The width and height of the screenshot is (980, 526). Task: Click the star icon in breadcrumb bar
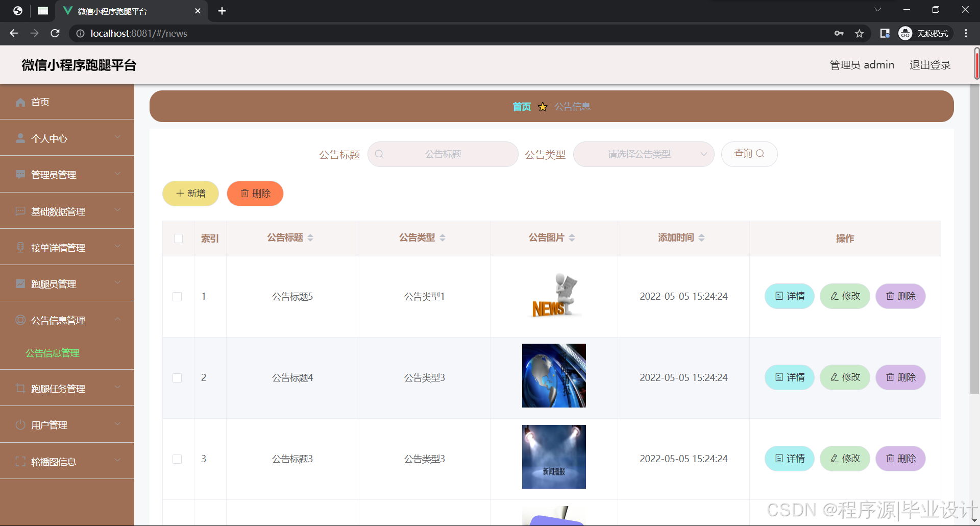[543, 107]
